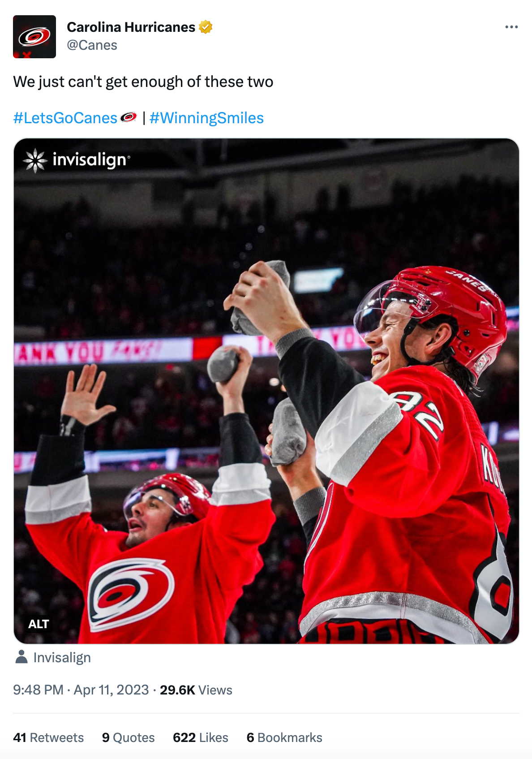The height and width of the screenshot is (759, 532).
Task: Show the ALT image description
Action: pyautogui.click(x=39, y=624)
